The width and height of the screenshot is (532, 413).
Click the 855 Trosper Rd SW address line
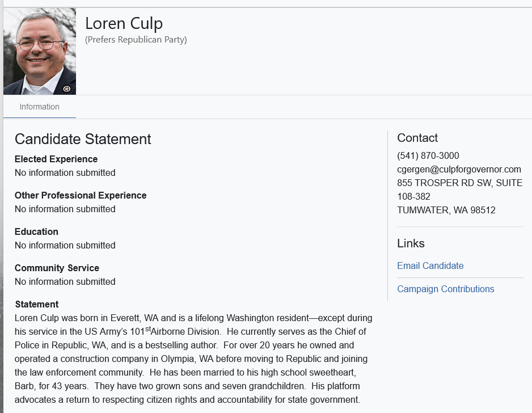click(459, 183)
